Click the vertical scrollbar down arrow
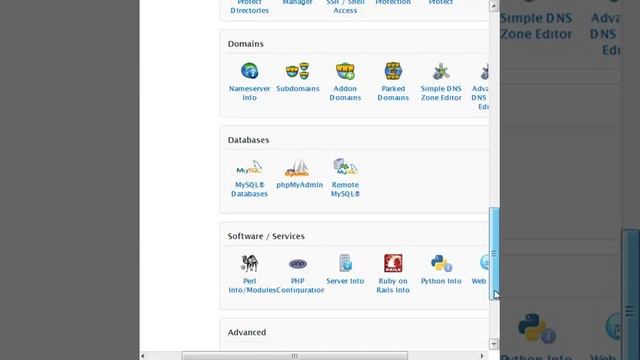The width and height of the screenshot is (640, 360). coord(494,344)
